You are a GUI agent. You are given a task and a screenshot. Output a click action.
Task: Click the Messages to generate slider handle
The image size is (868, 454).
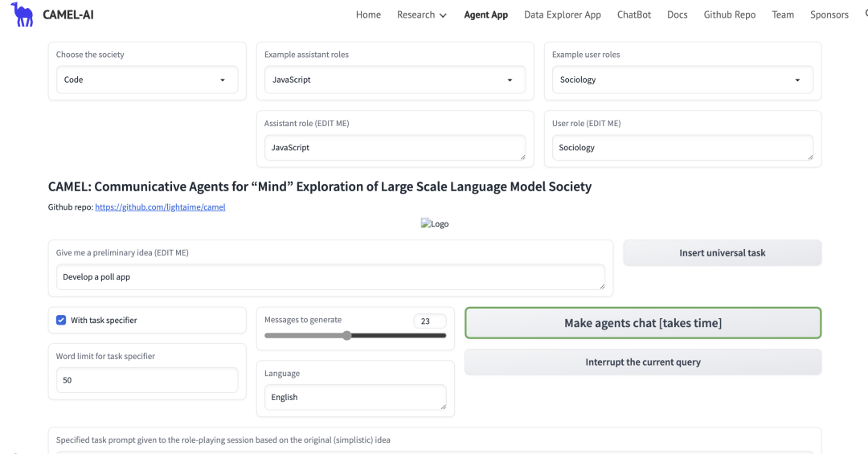coord(347,336)
